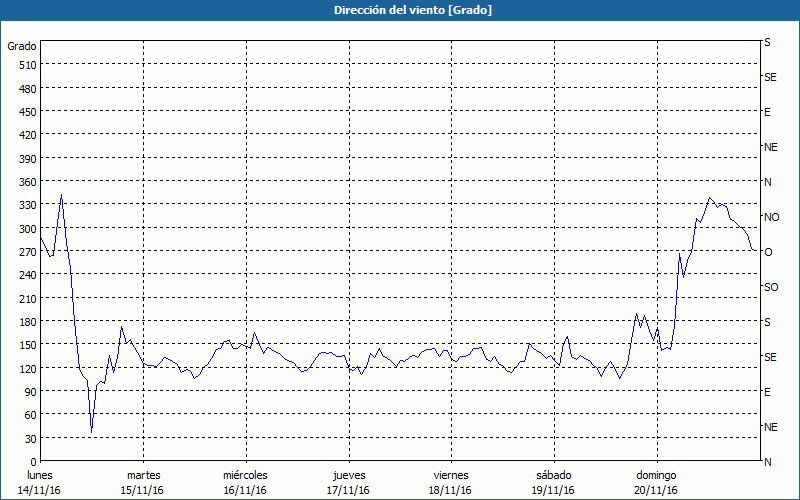Click the lowest dip of the blue line
The image size is (800, 500).
pyautogui.click(x=91, y=431)
